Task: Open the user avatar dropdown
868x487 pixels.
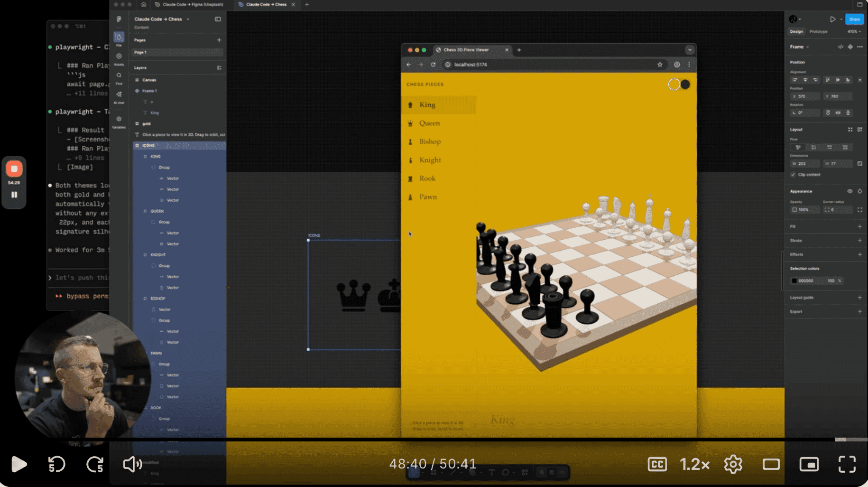Action: point(795,19)
